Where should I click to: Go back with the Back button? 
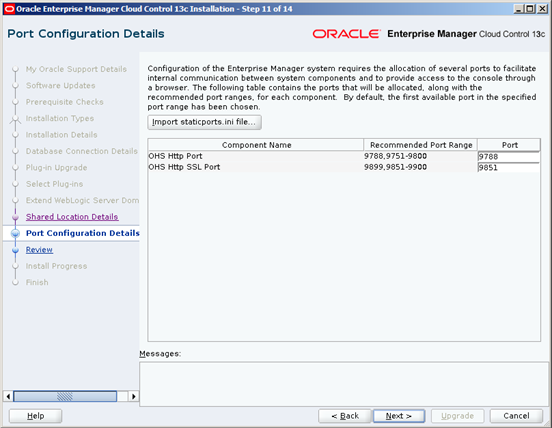pyautogui.click(x=345, y=416)
